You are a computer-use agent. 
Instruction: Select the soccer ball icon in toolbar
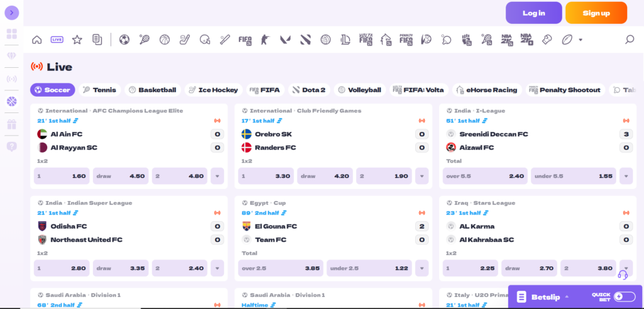click(124, 40)
